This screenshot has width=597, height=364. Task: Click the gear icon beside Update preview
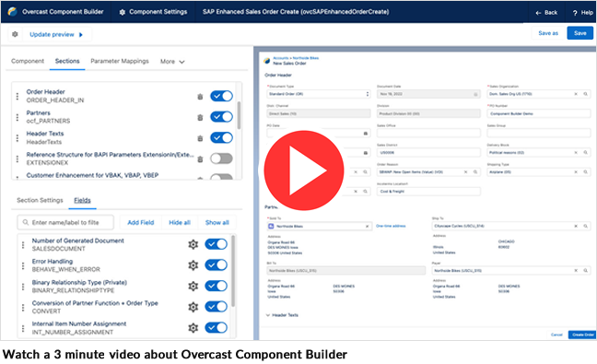(15, 34)
